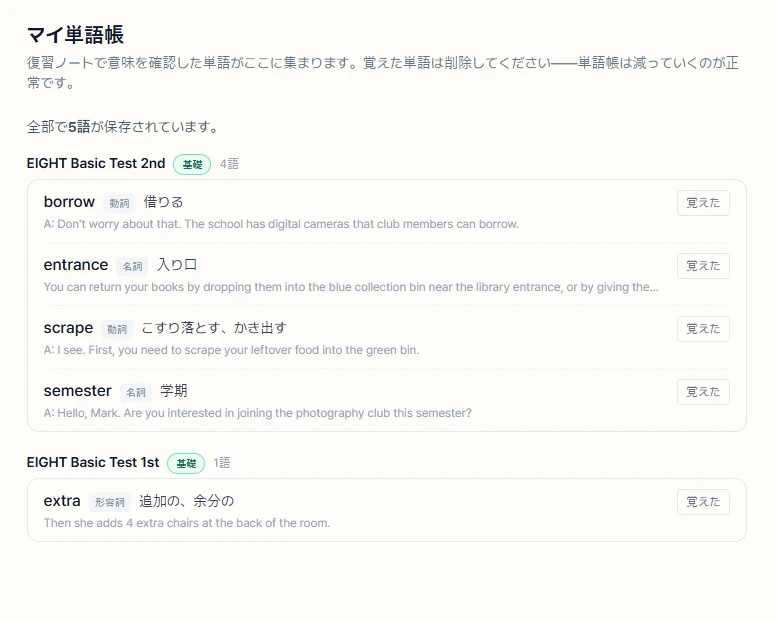This screenshot has width=777, height=622.
Task: Click the 4語 count label
Action: [229, 164]
